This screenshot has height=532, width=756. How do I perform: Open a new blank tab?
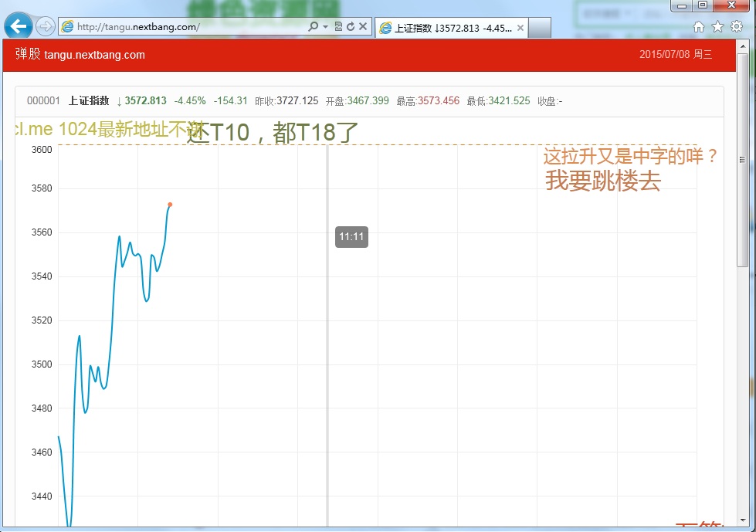point(541,29)
